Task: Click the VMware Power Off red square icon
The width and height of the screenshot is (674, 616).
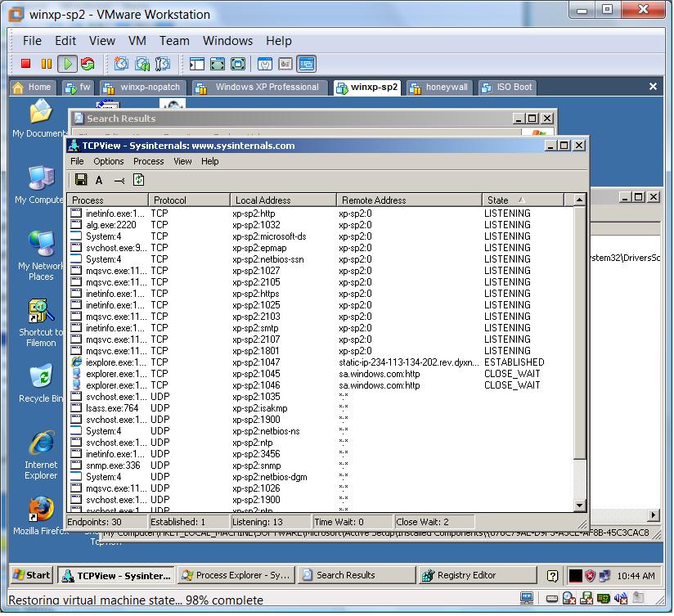Action: point(26,64)
